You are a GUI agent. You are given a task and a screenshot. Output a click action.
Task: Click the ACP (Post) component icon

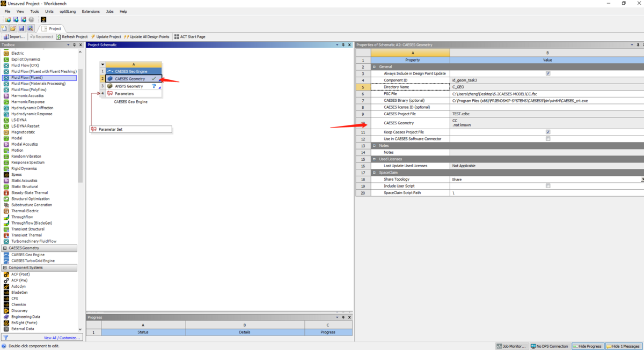(x=6, y=274)
